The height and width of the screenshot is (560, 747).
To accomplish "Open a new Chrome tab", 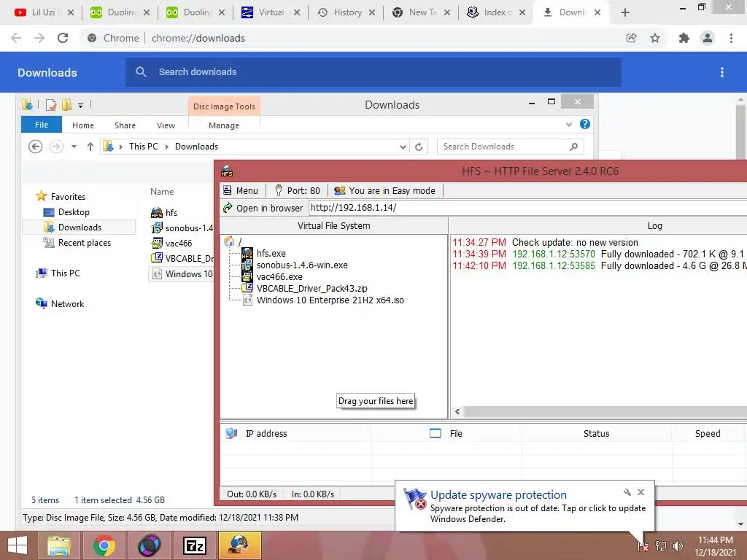I will click(x=625, y=12).
